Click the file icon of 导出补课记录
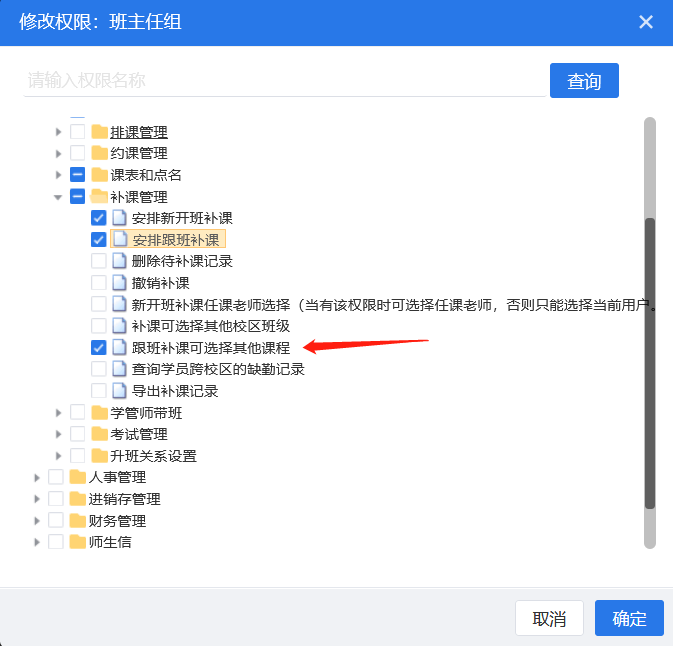 pyautogui.click(x=119, y=391)
